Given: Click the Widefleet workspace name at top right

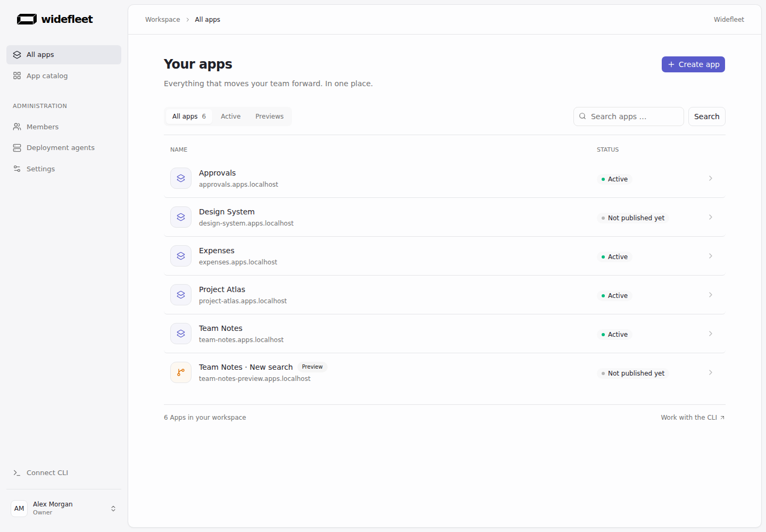Looking at the screenshot, I should [729, 20].
